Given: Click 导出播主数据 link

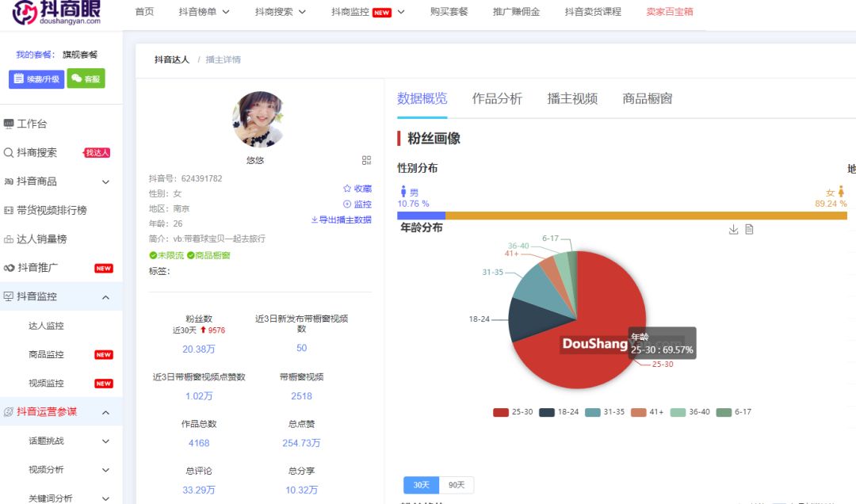Looking at the screenshot, I should tap(341, 220).
